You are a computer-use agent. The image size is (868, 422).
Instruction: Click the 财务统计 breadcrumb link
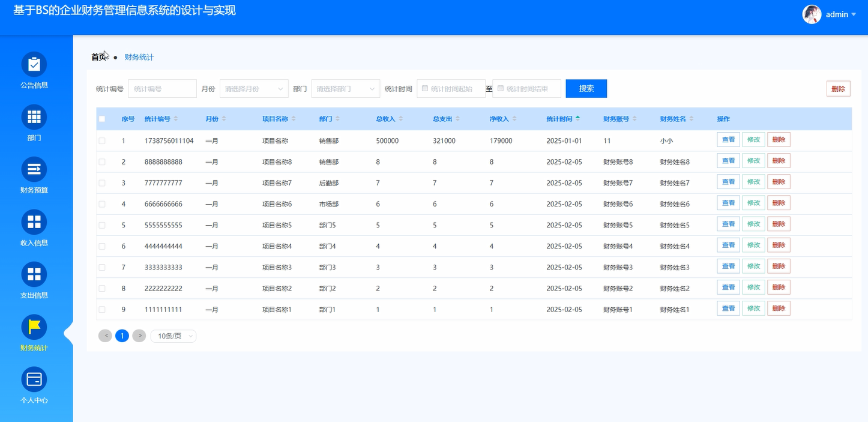coord(139,57)
